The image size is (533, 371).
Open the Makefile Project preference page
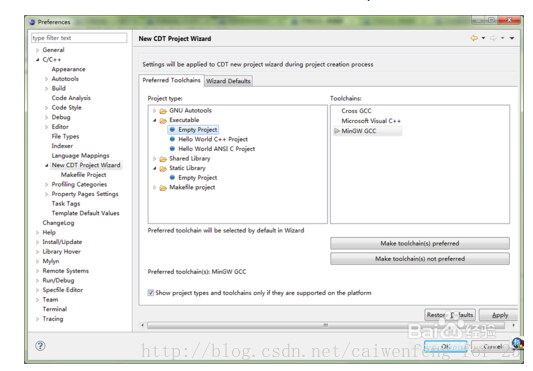[84, 175]
